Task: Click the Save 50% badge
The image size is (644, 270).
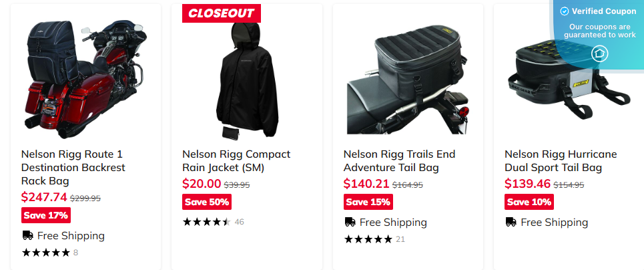Action: click(x=207, y=202)
